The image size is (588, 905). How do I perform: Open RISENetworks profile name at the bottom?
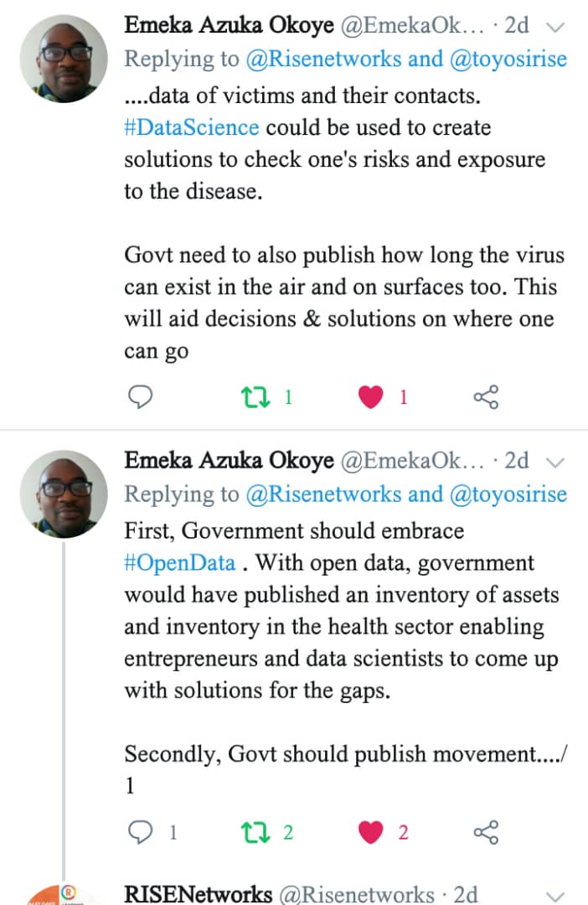click(199, 894)
